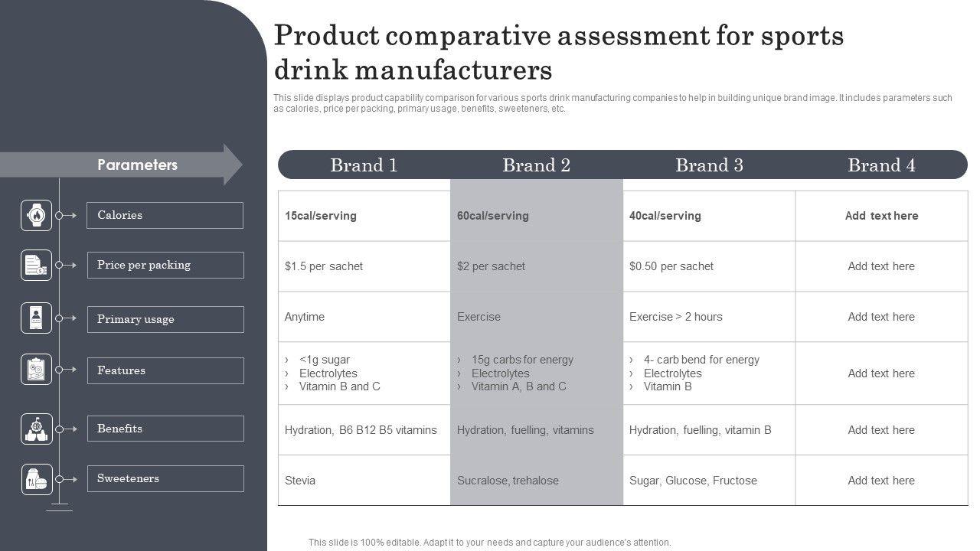Click the Benefits icon in sidebar

click(36, 429)
